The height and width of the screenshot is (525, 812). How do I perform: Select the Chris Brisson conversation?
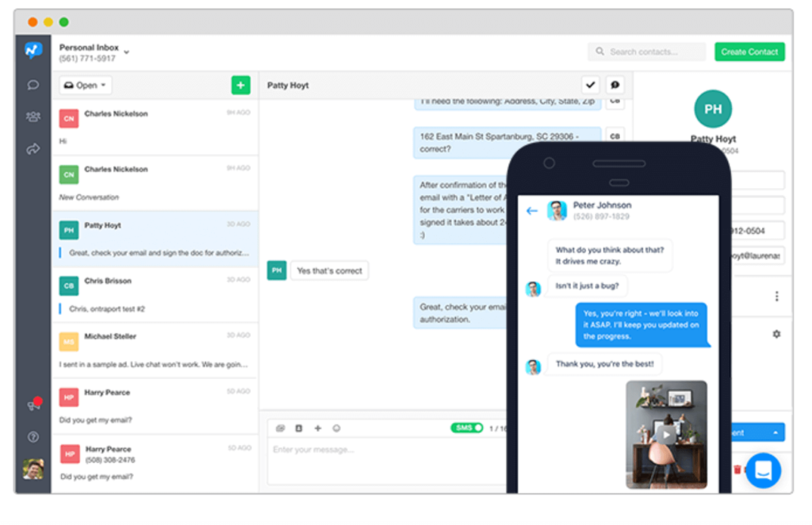click(155, 293)
